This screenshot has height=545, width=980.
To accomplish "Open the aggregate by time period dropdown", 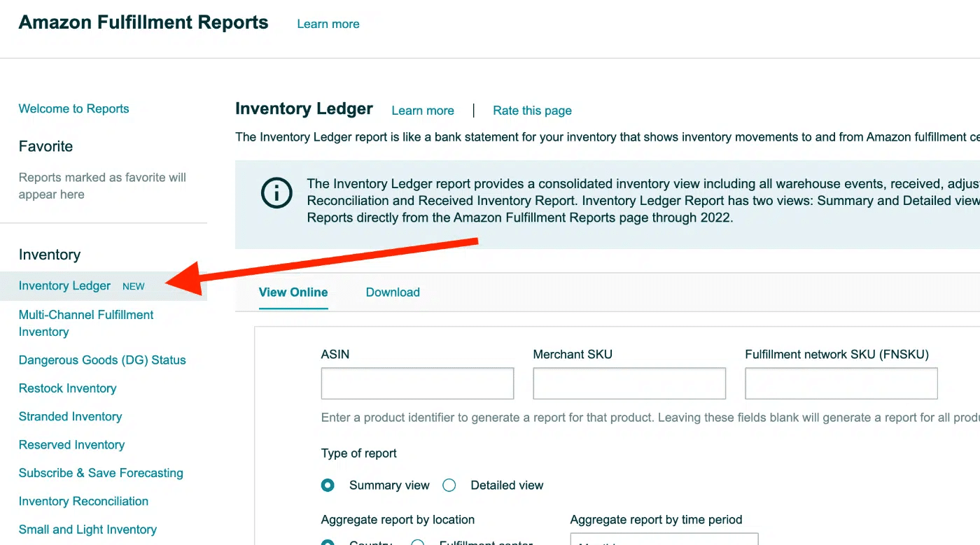I will pyautogui.click(x=664, y=540).
